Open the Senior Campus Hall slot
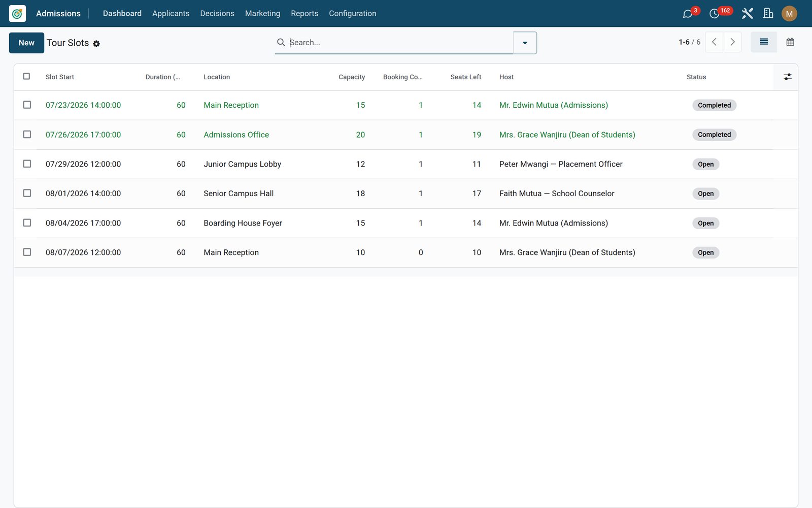This screenshot has width=812, height=508. click(239, 194)
